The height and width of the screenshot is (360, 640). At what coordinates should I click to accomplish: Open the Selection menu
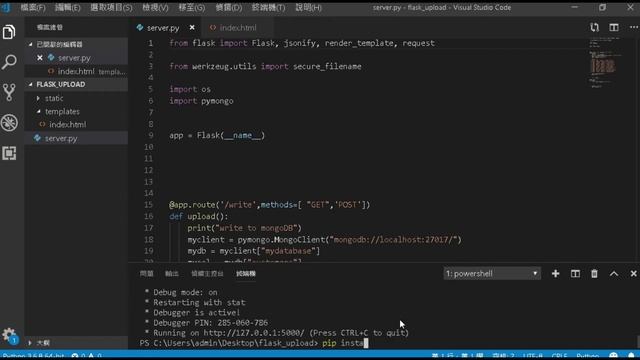pos(111,7)
